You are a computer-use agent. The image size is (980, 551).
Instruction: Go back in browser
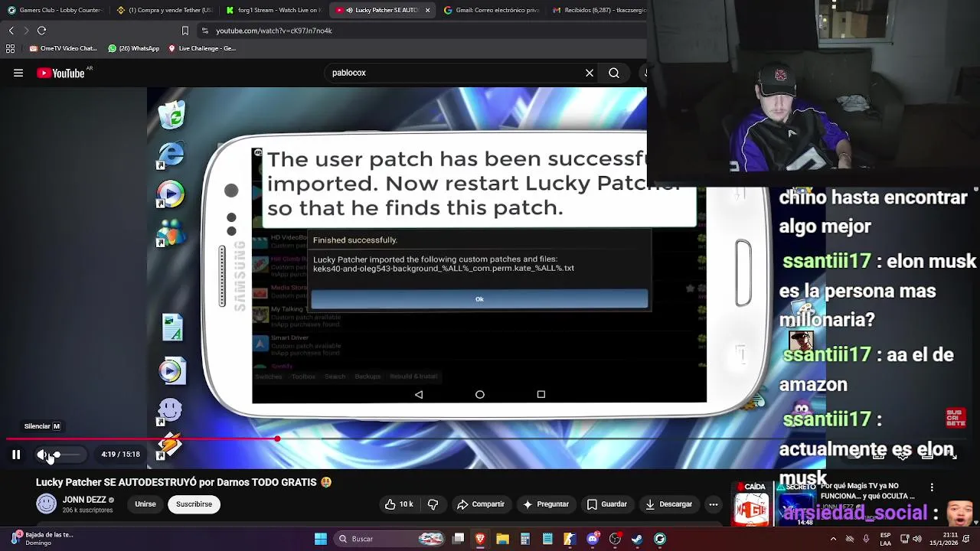pos(11,31)
